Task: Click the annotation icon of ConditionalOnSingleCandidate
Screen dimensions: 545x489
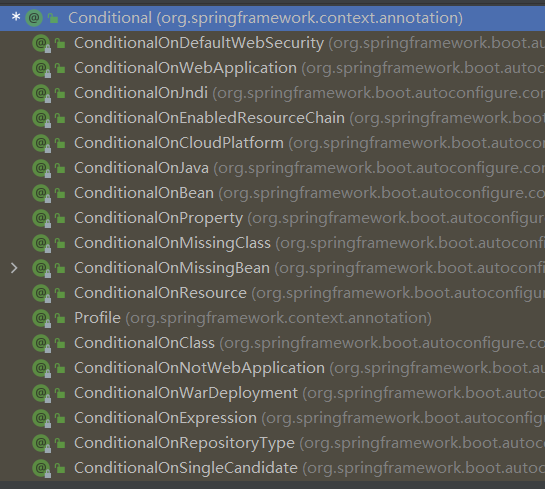Action: point(41,468)
